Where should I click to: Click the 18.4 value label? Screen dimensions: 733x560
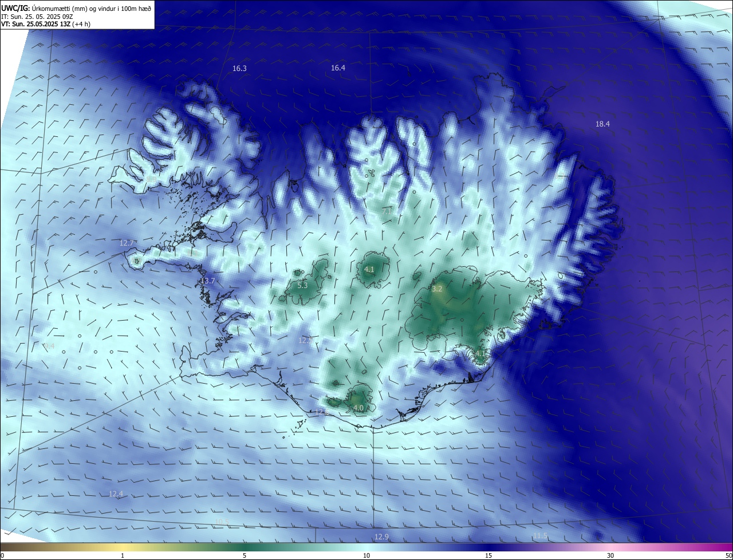pyautogui.click(x=602, y=124)
